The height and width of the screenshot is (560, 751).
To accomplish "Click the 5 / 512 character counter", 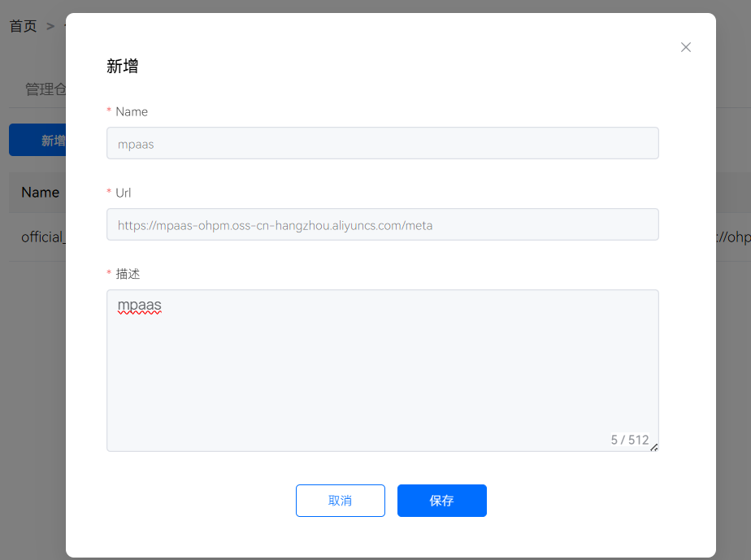I will click(629, 440).
